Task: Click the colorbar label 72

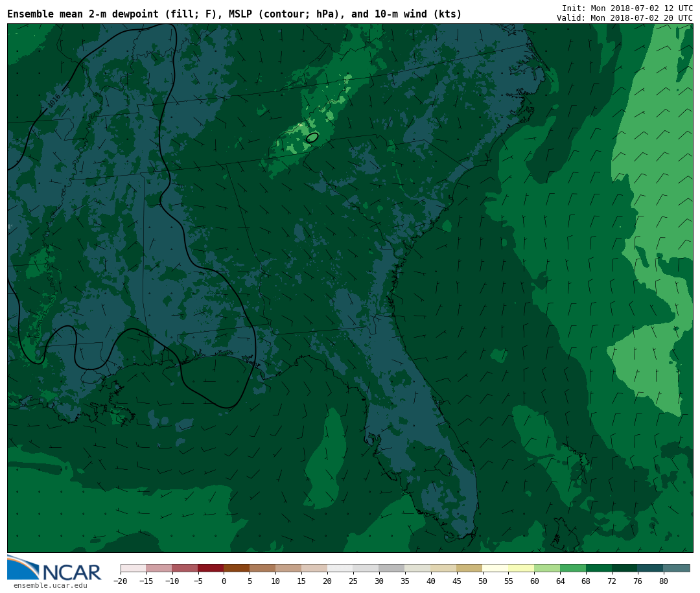Action: click(x=612, y=581)
